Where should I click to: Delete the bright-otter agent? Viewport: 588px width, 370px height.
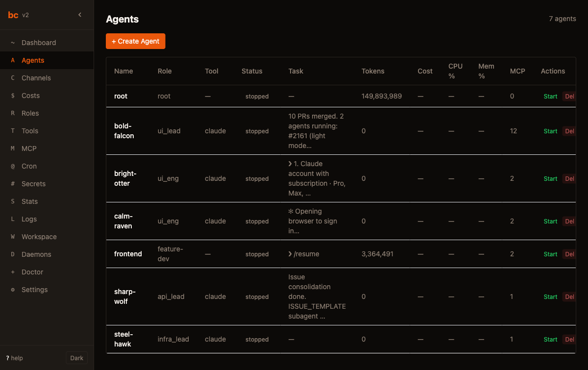click(569, 179)
